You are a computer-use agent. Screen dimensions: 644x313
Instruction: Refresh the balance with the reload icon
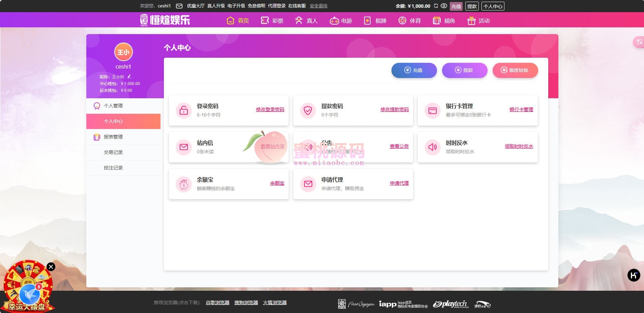tap(436, 6)
